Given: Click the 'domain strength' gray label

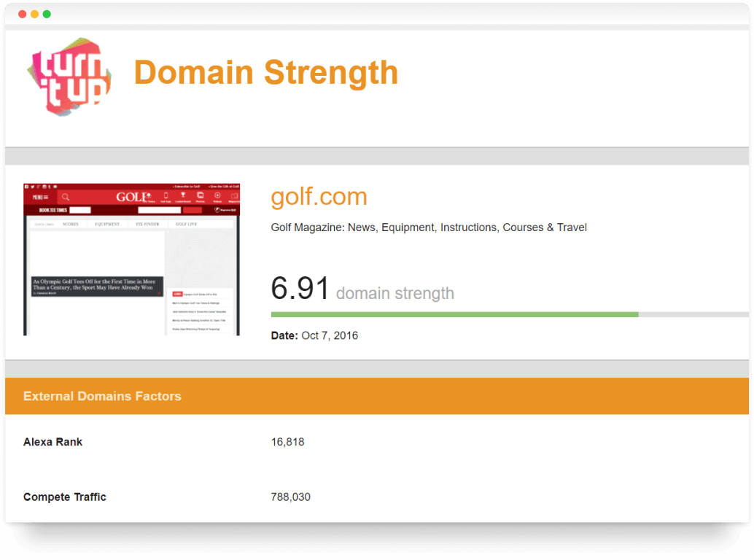Looking at the screenshot, I should pyautogui.click(x=395, y=293).
